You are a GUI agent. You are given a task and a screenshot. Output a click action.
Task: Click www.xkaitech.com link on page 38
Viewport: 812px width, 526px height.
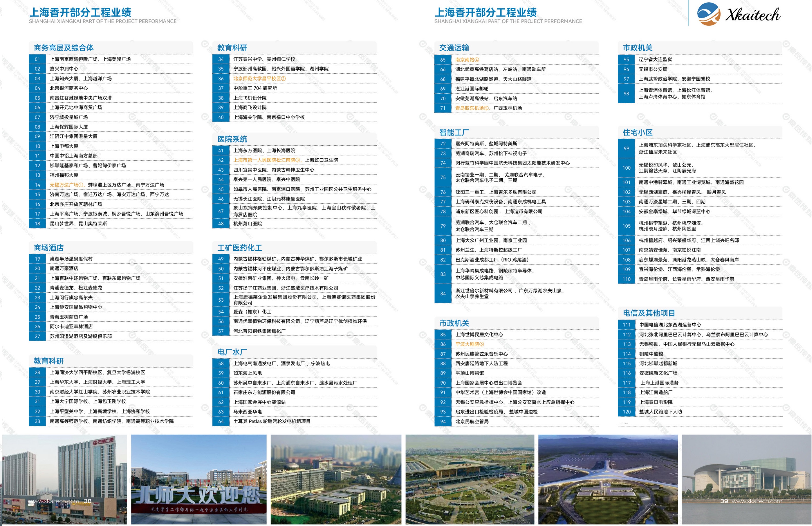coord(54,501)
